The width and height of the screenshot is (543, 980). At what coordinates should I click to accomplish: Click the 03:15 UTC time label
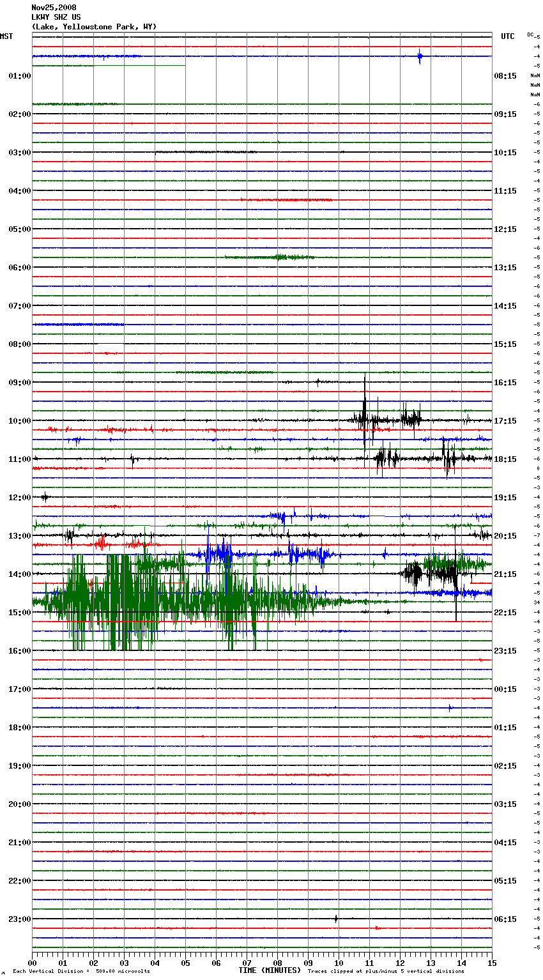505,804
